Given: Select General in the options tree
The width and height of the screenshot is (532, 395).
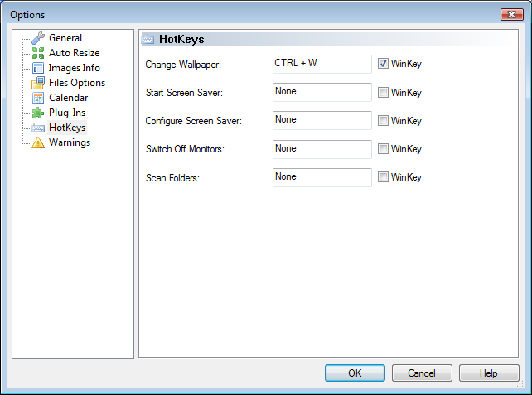Looking at the screenshot, I should click(x=65, y=38).
